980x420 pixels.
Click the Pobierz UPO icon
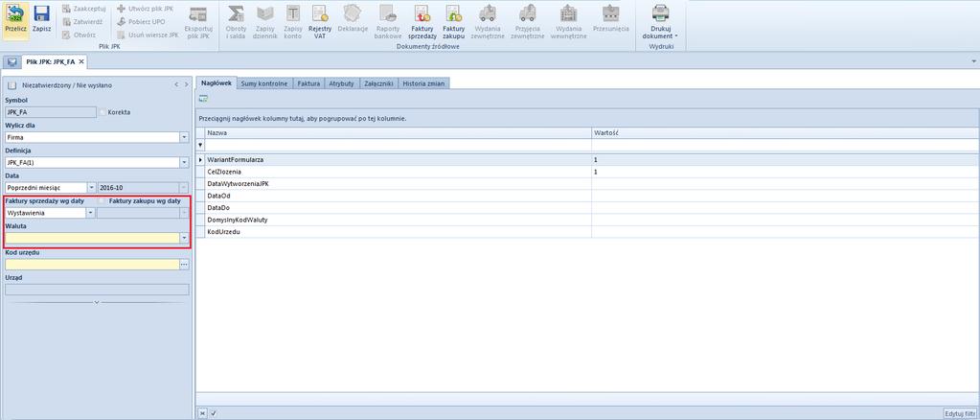pyautogui.click(x=122, y=21)
